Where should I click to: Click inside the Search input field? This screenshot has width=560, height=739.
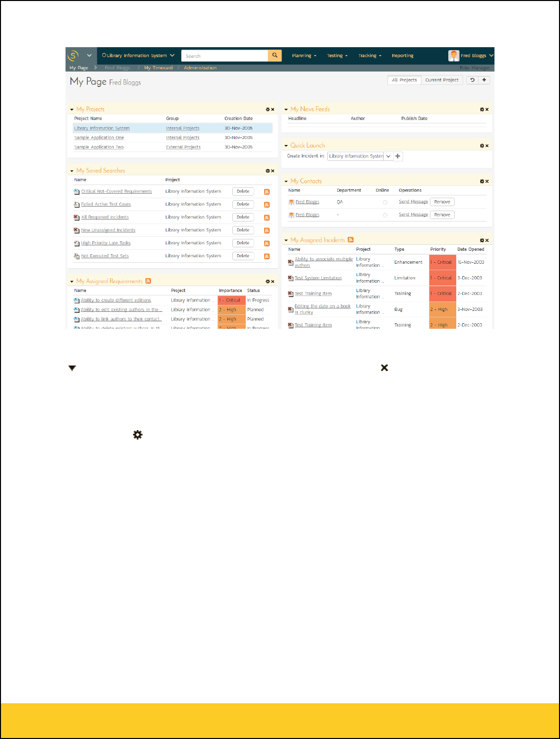coord(224,56)
